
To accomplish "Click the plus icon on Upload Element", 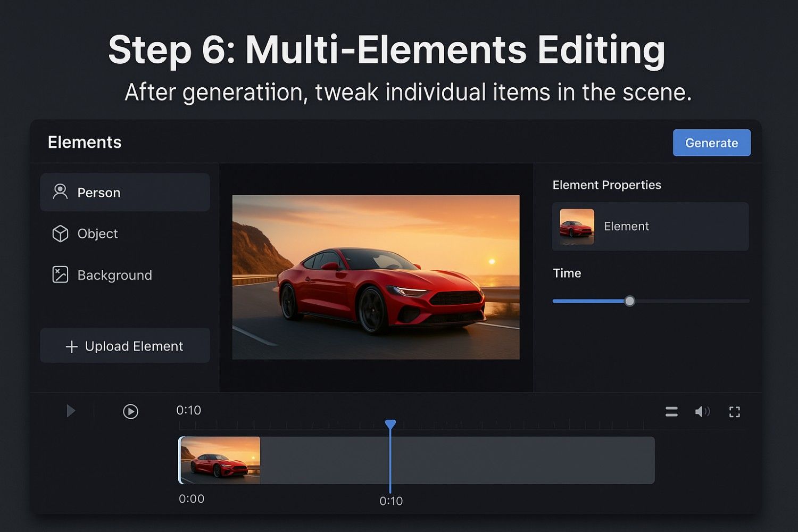I will [x=71, y=347].
